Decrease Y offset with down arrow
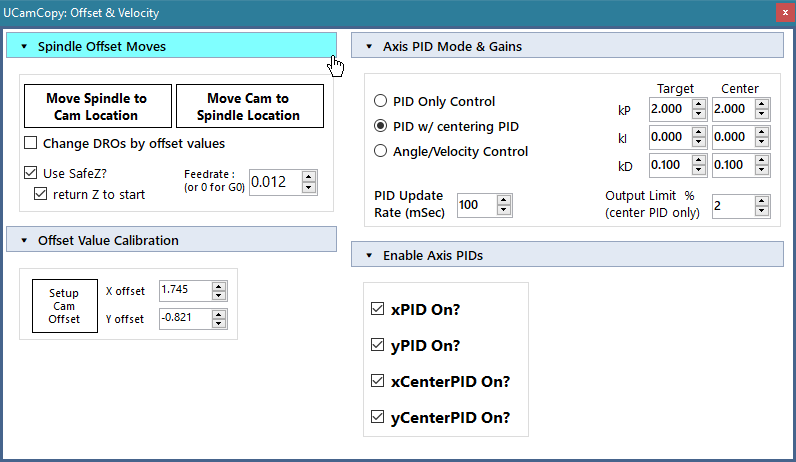Image resolution: width=796 pixels, height=462 pixels. click(219, 323)
